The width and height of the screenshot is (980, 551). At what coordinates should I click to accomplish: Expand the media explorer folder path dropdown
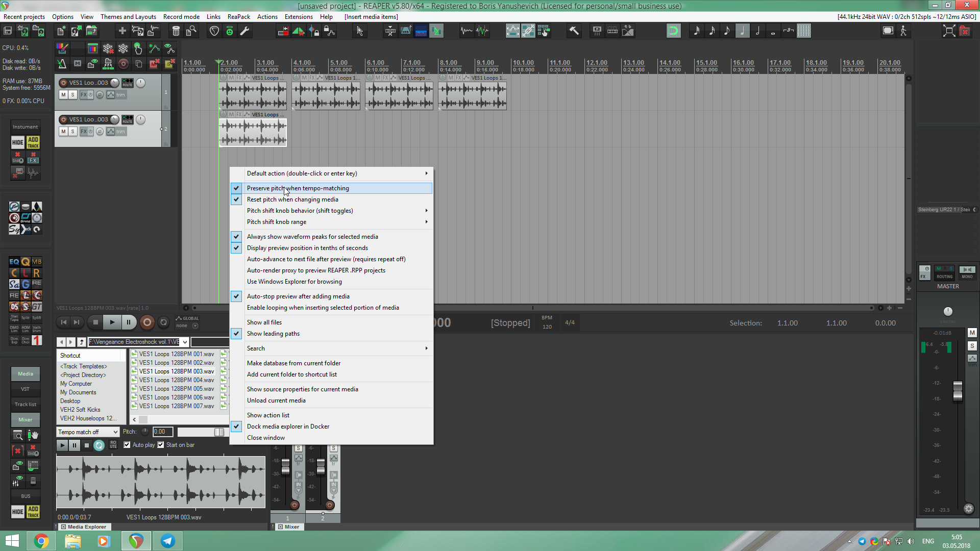(185, 342)
